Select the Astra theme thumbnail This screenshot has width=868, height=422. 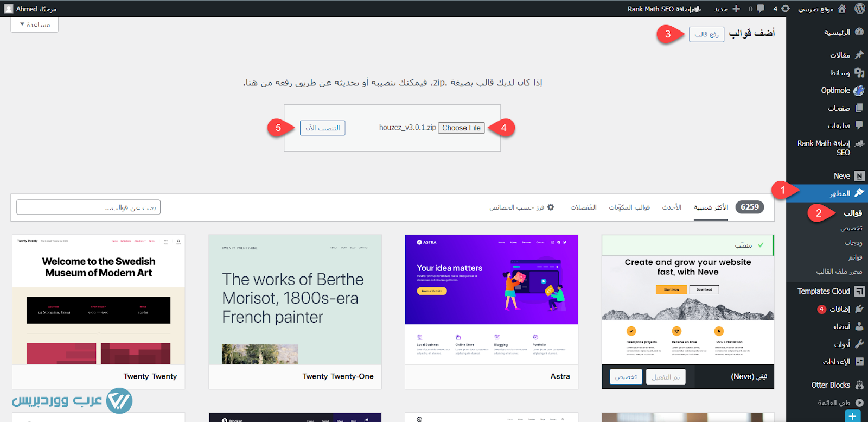click(x=492, y=299)
